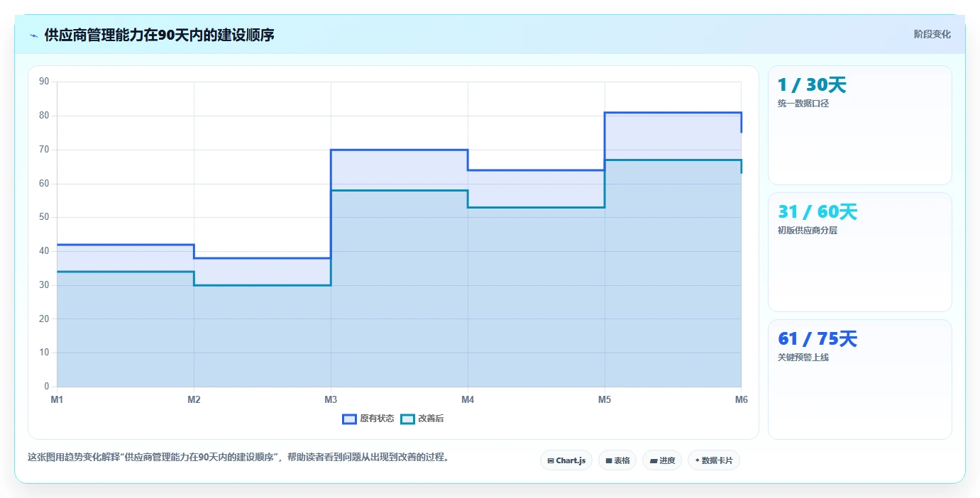Click the icon in the 进度 chip

pos(654,461)
